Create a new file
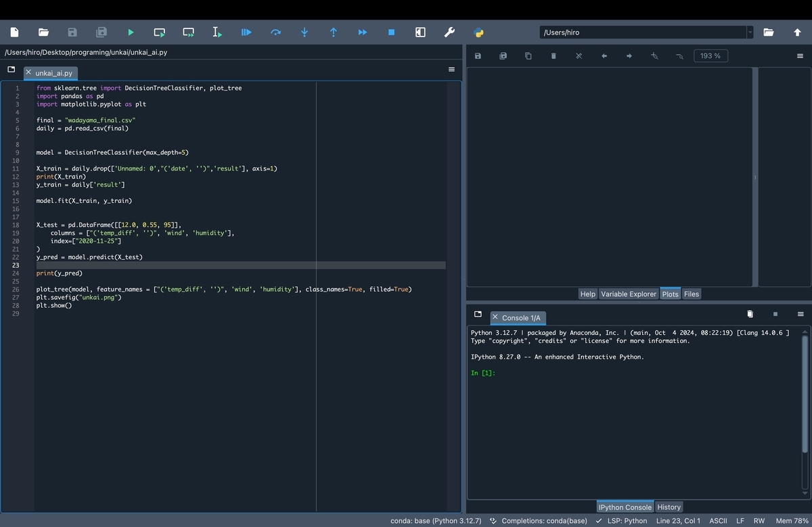Image resolution: width=812 pixels, height=527 pixels. point(14,32)
